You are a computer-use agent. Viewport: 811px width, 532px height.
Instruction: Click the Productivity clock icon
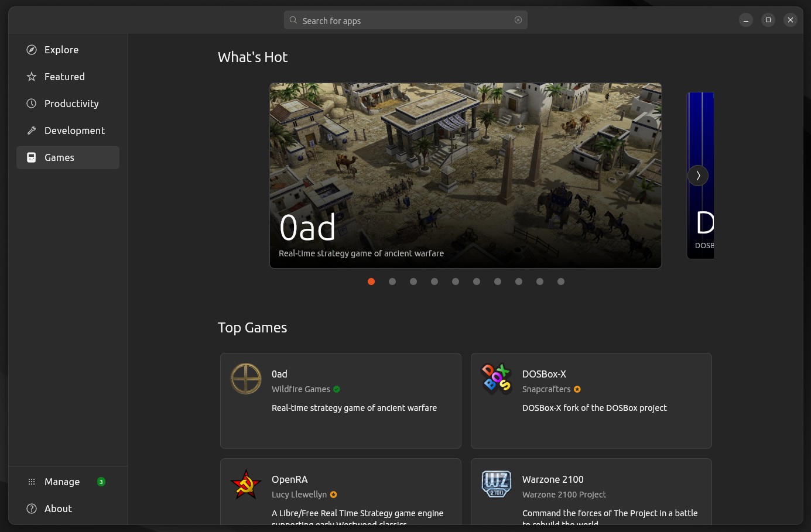point(32,104)
